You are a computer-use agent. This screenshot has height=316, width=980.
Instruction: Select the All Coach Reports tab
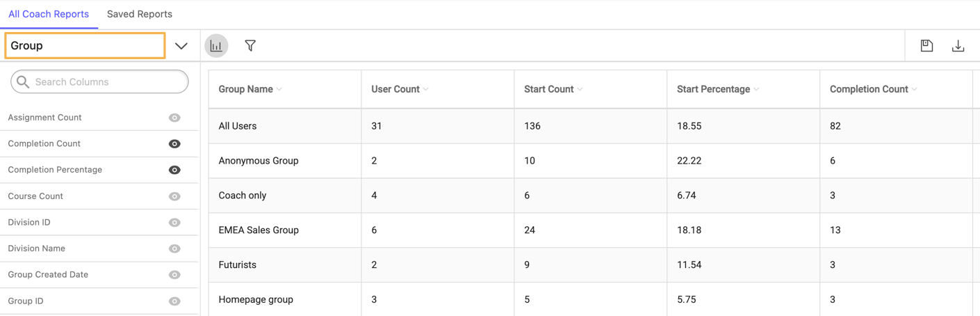49,14
